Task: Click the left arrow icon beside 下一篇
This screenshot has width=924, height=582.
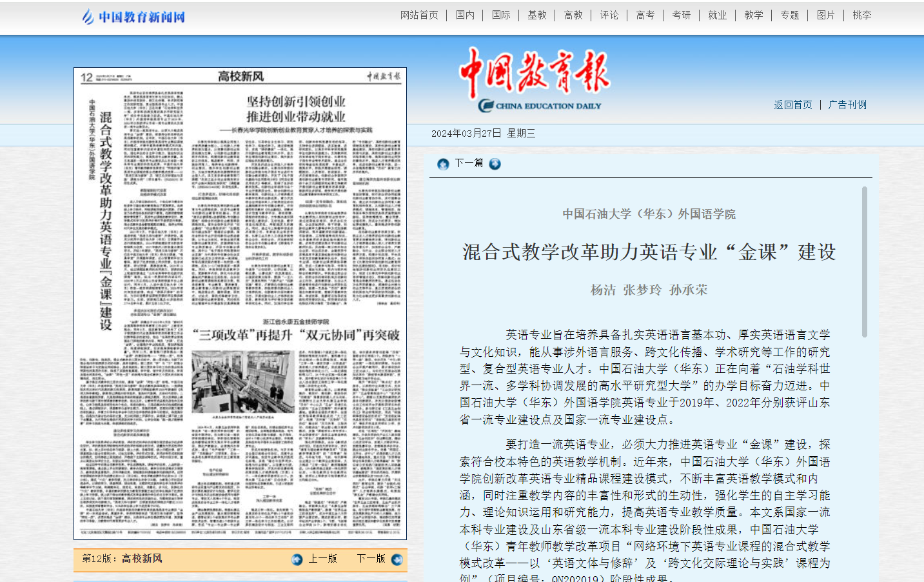Action: [443, 164]
